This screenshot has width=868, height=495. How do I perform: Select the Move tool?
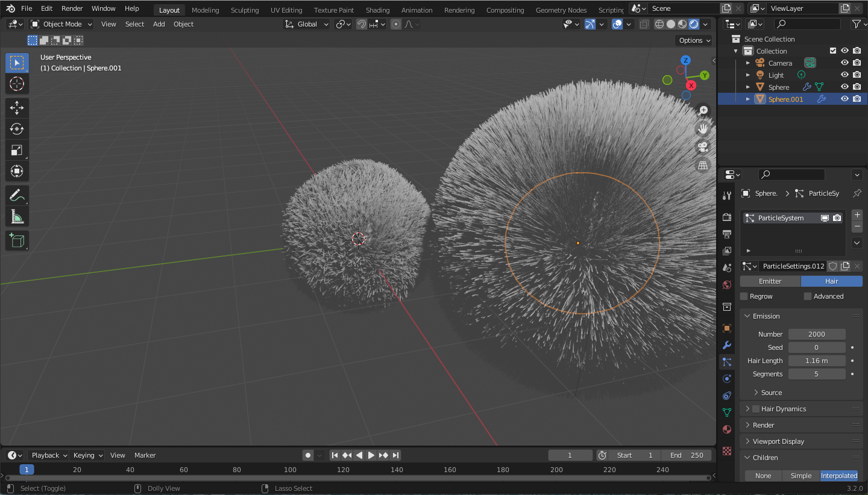click(17, 108)
